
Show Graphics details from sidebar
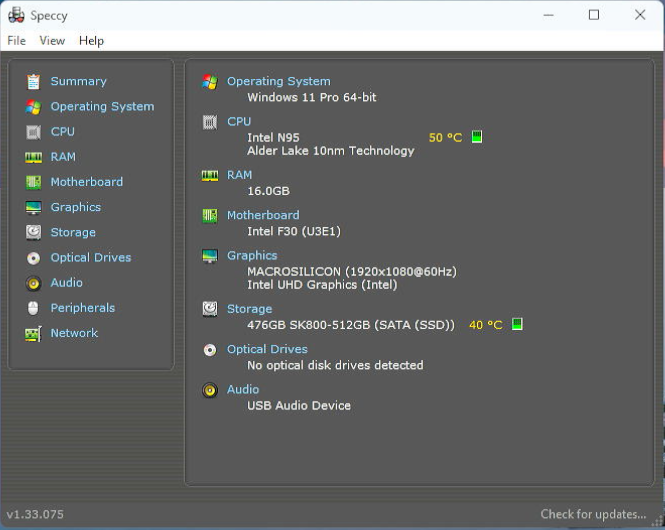75,207
